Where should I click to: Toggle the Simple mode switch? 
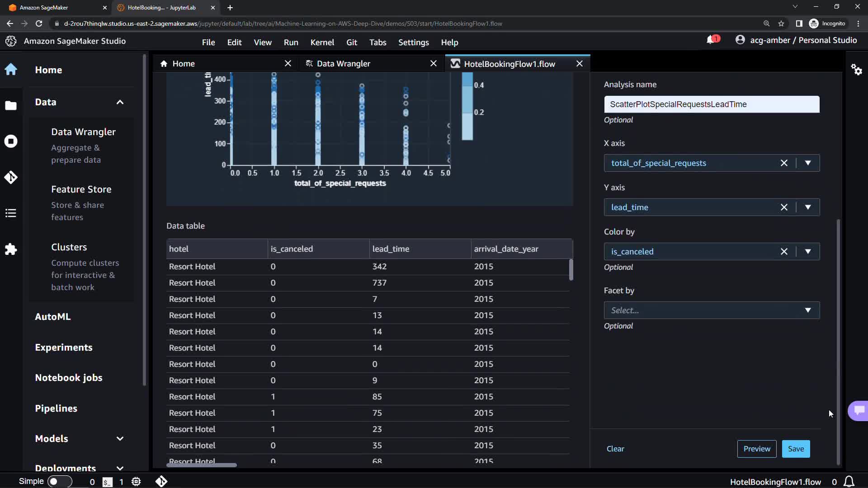pyautogui.click(x=59, y=482)
